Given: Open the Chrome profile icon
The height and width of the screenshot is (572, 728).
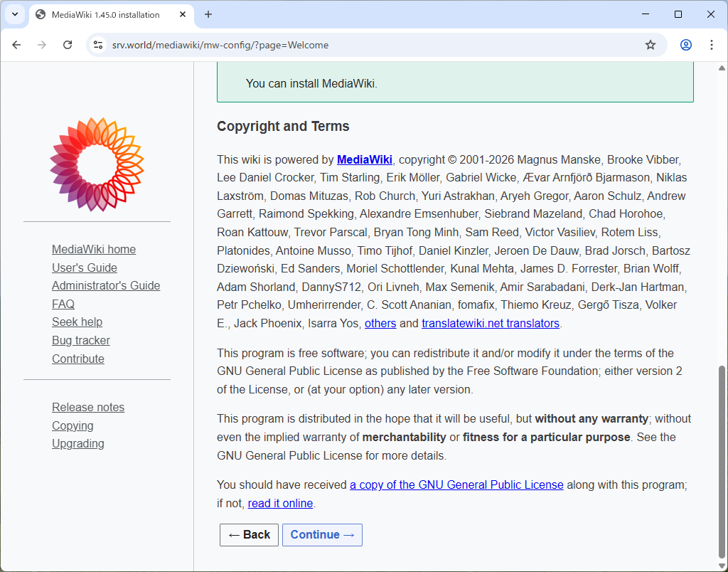Looking at the screenshot, I should 686,45.
